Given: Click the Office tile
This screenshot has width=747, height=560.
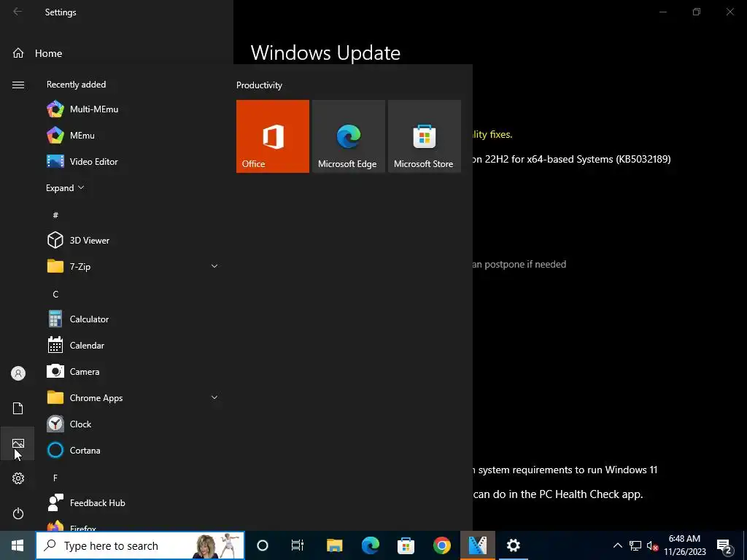Looking at the screenshot, I should click(273, 136).
